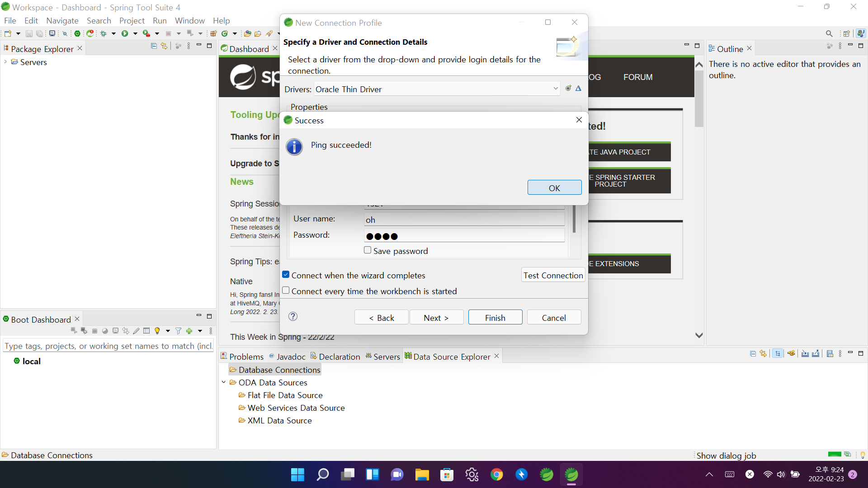Toggle the Save password checkbox
The width and height of the screenshot is (868, 488).
coord(368,250)
